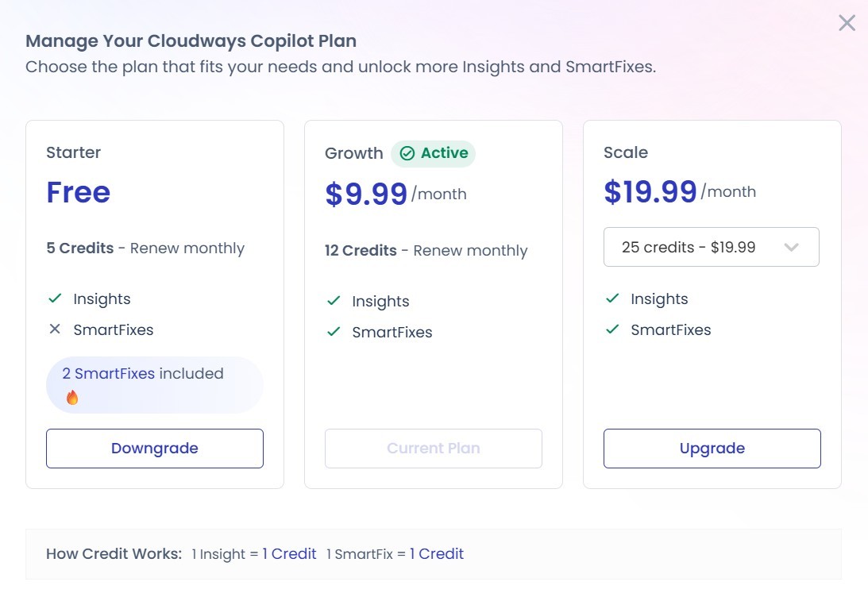Click the X icon beside SmartFixes in Starter

pyautogui.click(x=55, y=329)
